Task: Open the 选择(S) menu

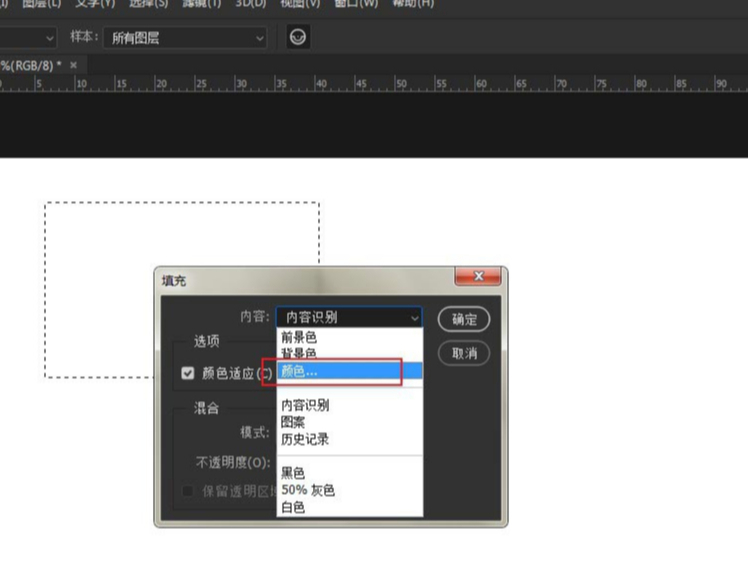Action: (148, 4)
